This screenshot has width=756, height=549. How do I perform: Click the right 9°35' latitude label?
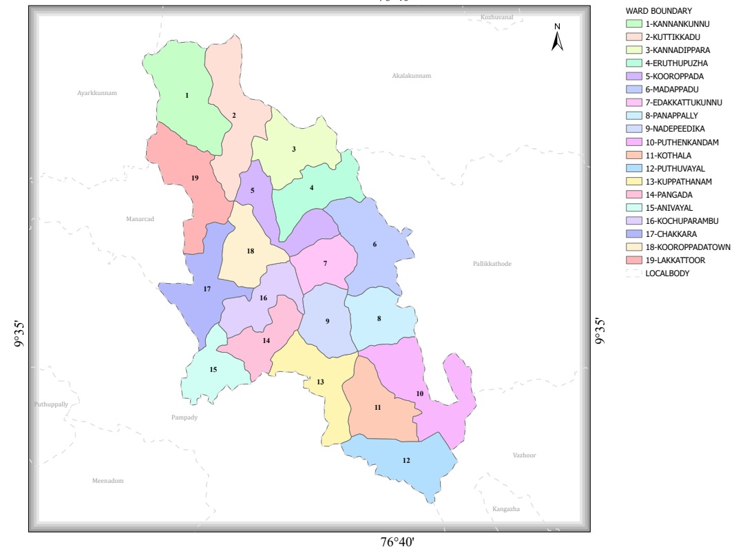point(599,331)
